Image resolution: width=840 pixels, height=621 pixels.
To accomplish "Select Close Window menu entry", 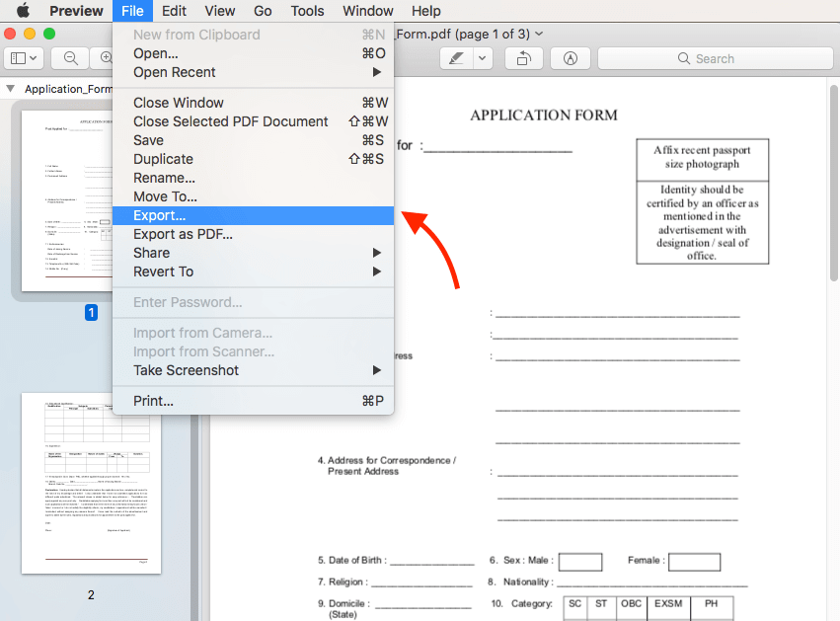I will coord(253,103).
